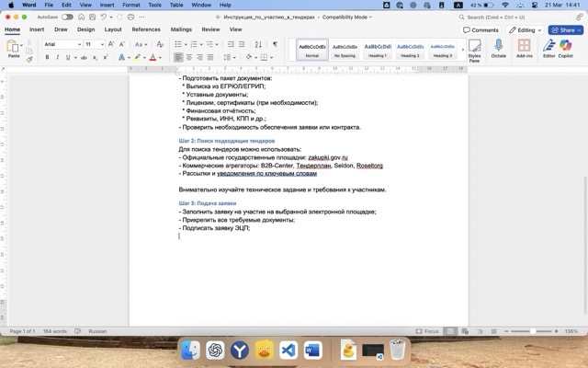Viewport: 588px width, 368px height.
Task: Click the Add-ins icon
Action: (525, 50)
